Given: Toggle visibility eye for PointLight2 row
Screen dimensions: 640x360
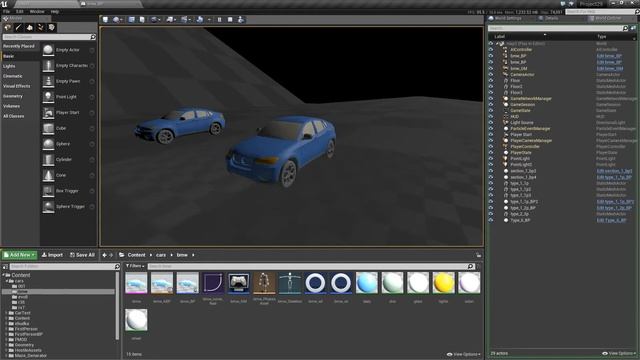Looking at the screenshot, I should [491, 164].
